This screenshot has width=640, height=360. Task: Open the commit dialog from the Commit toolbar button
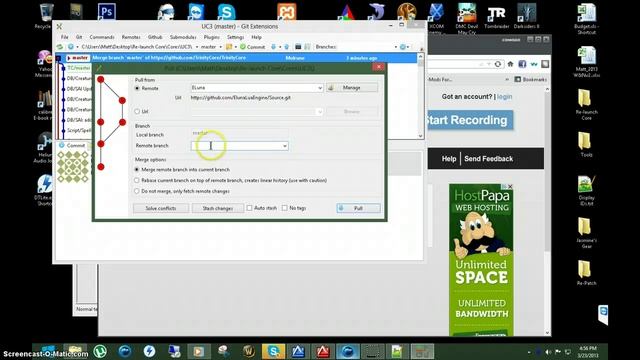coord(253,47)
